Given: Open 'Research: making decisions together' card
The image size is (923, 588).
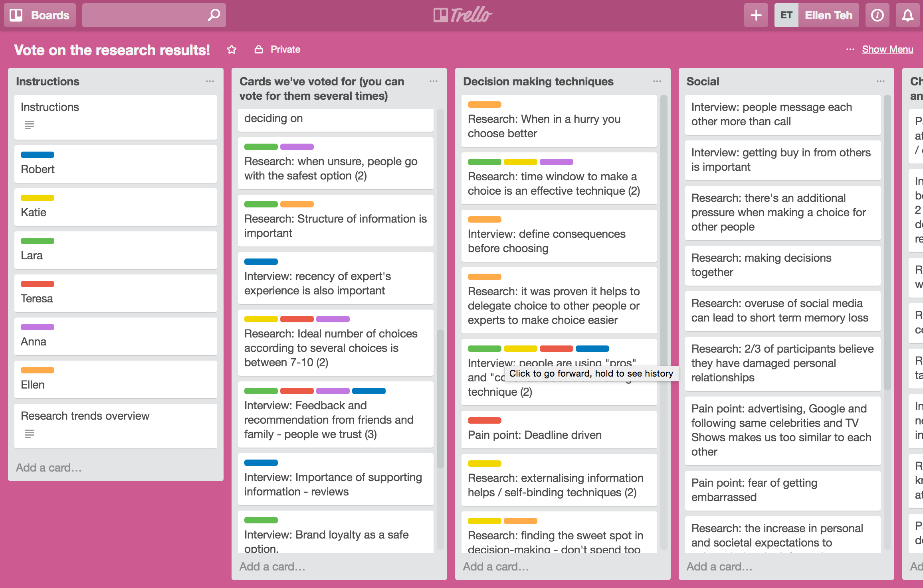Looking at the screenshot, I should 783,266.
